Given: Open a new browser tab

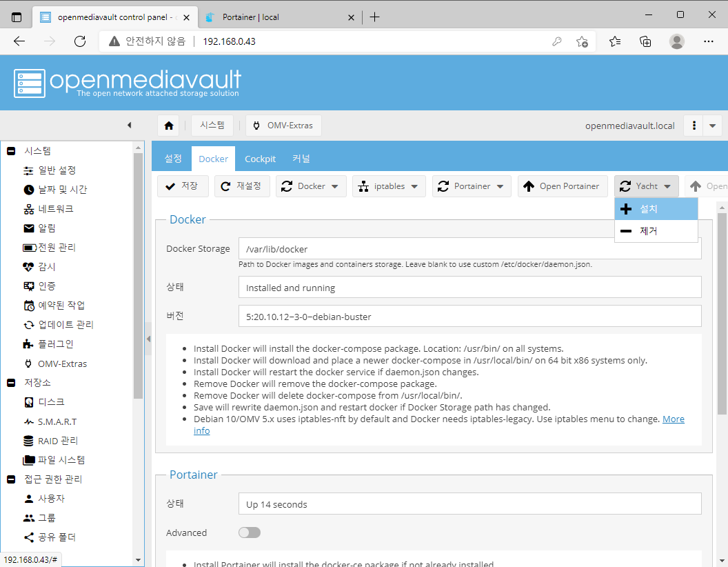Looking at the screenshot, I should [x=374, y=17].
